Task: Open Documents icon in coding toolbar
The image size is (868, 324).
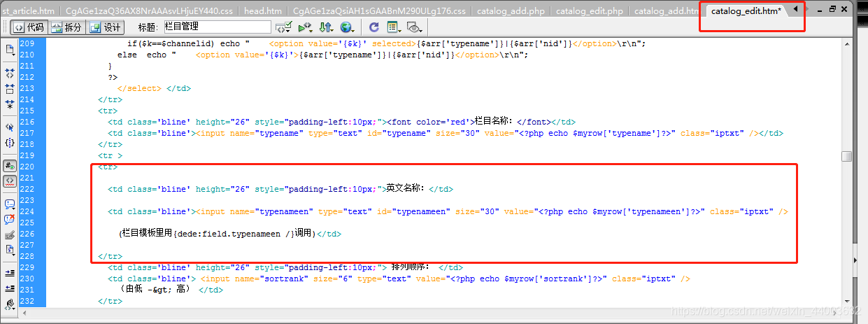Action: (x=10, y=50)
